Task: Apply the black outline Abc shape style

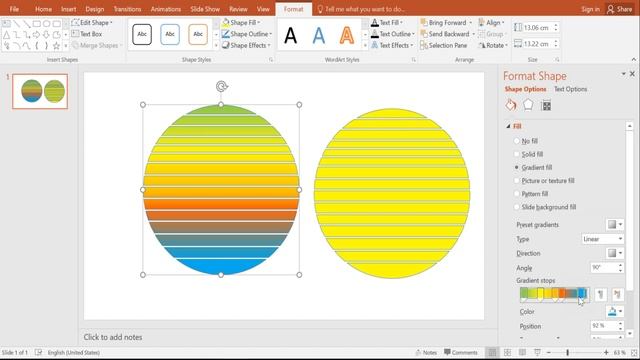Action: [142, 34]
